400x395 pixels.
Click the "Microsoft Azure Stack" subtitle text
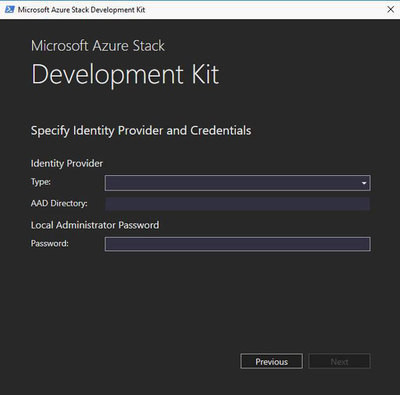click(98, 46)
